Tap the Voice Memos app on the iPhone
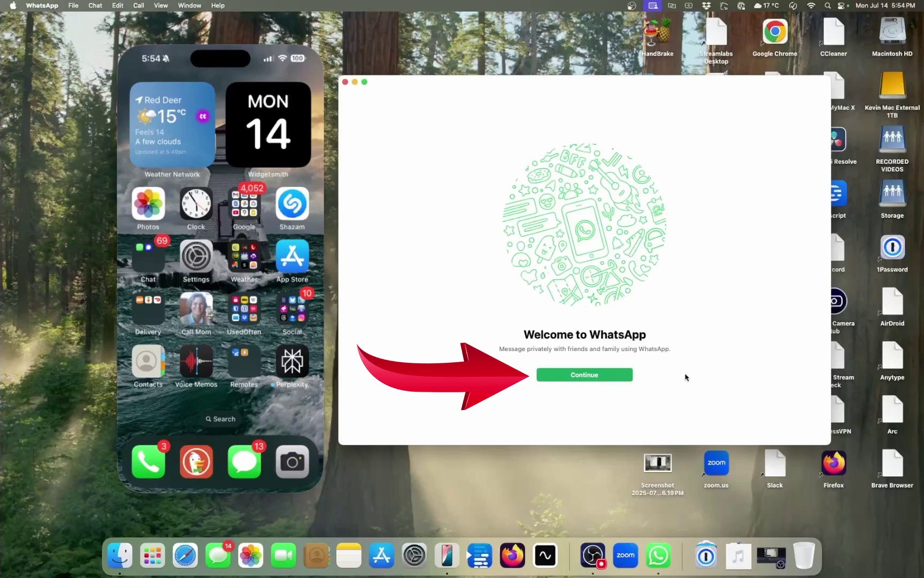This screenshot has width=924, height=578. (x=196, y=361)
